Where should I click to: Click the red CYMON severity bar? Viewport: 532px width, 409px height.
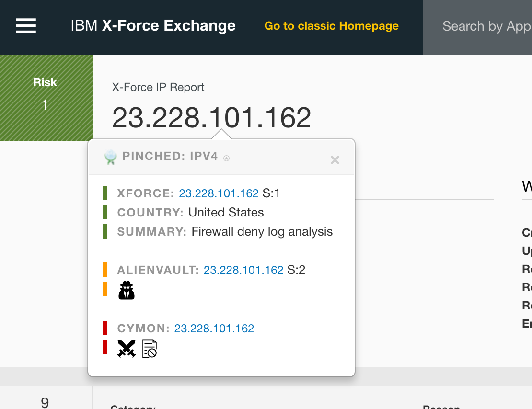coord(105,328)
